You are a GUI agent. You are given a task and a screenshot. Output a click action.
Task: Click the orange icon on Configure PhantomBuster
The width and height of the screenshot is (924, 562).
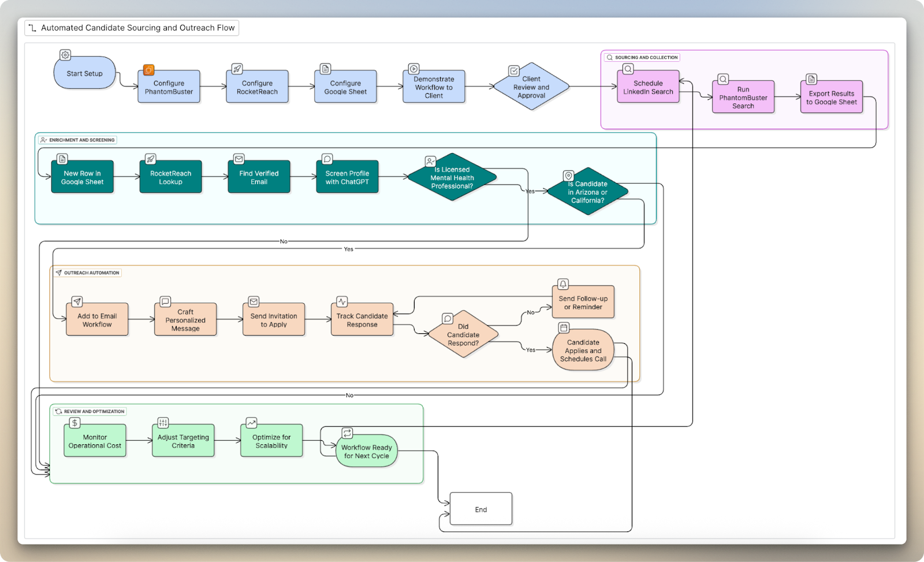[x=148, y=70]
